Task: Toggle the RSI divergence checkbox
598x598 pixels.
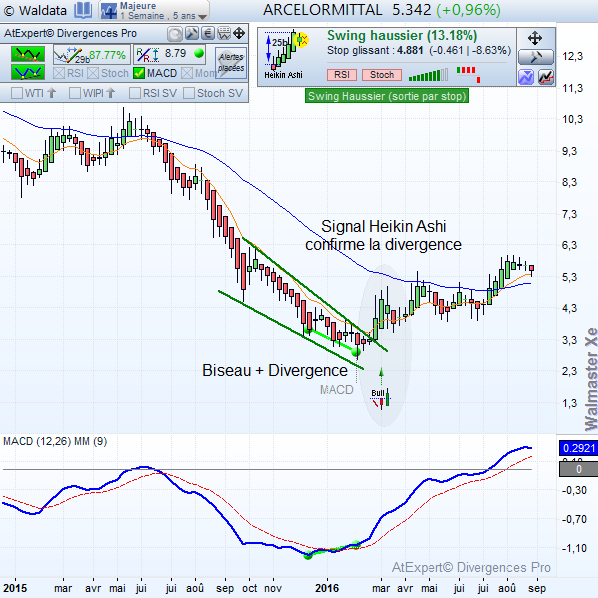Action: pyautogui.click(x=59, y=73)
